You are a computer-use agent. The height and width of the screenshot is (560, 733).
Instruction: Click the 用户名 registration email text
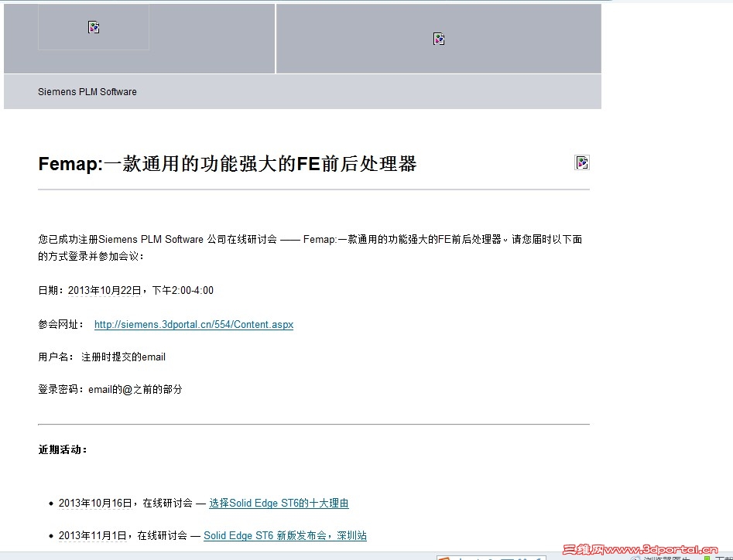tap(101, 357)
